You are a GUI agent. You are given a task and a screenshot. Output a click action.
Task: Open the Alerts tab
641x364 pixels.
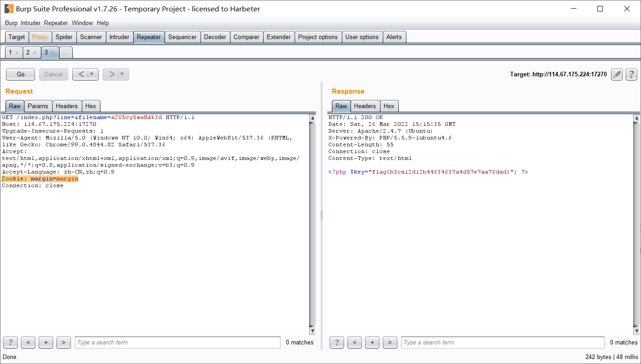[x=394, y=37]
